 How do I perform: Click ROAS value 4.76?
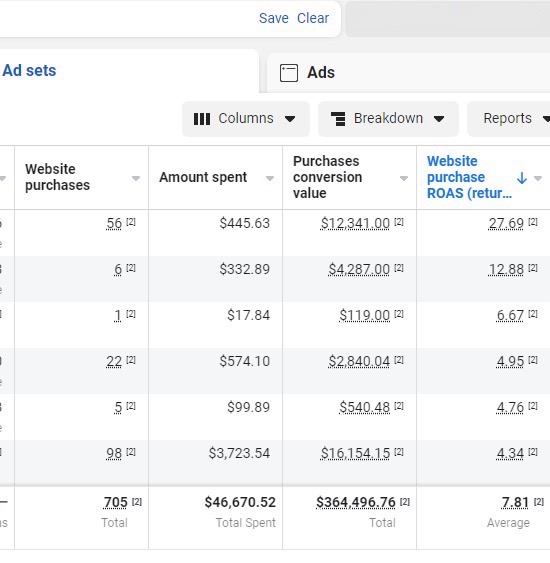point(510,407)
